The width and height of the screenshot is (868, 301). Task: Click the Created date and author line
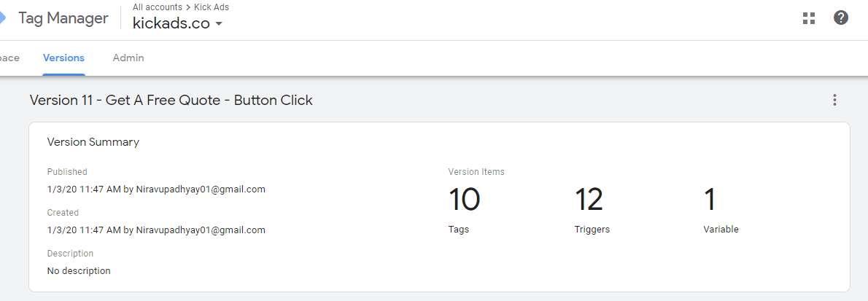tap(156, 230)
